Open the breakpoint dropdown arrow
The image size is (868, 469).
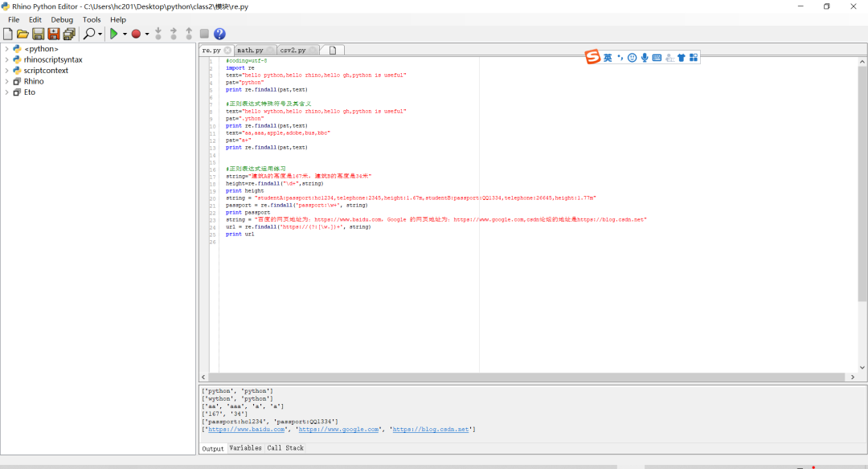pyautogui.click(x=147, y=35)
